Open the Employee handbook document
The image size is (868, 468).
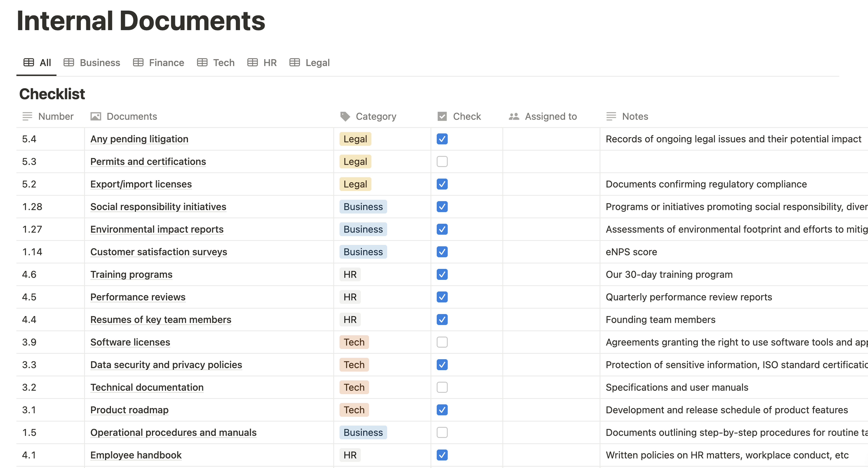pos(136,455)
